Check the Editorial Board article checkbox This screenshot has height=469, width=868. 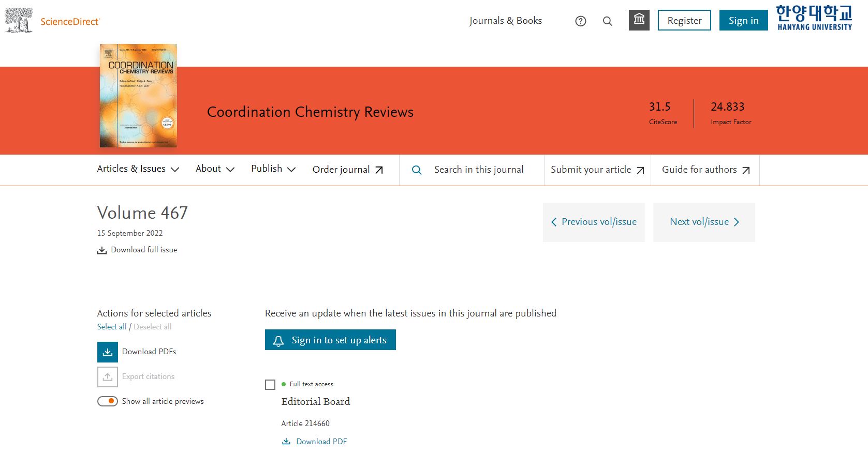[270, 385]
